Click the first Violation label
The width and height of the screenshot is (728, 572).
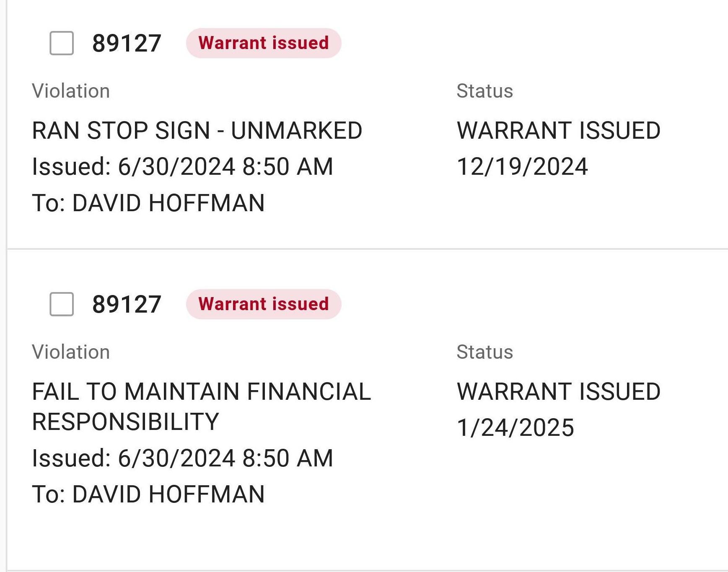point(71,91)
